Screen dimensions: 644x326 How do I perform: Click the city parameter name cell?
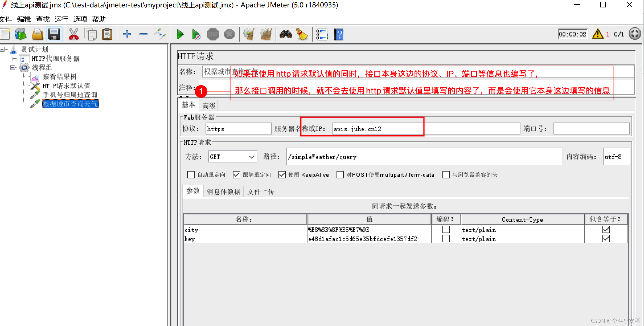(x=245, y=230)
